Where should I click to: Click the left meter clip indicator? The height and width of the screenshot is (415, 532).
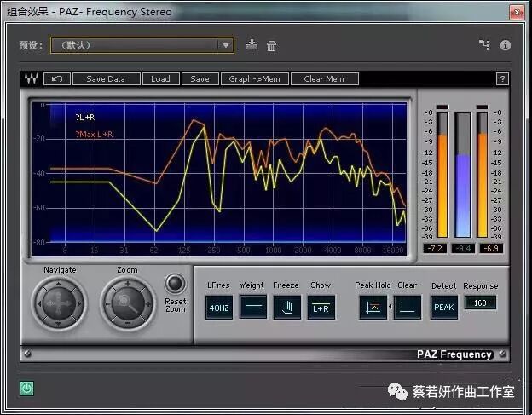pyautogui.click(x=442, y=107)
